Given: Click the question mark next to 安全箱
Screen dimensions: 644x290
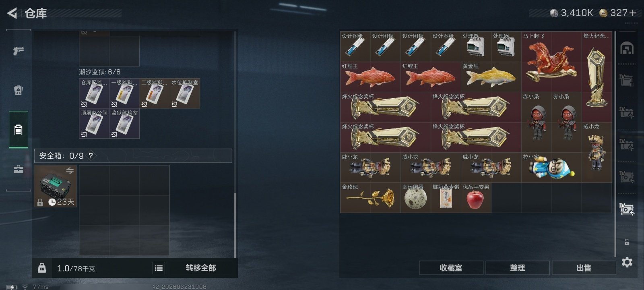Looking at the screenshot, I should click(91, 155).
